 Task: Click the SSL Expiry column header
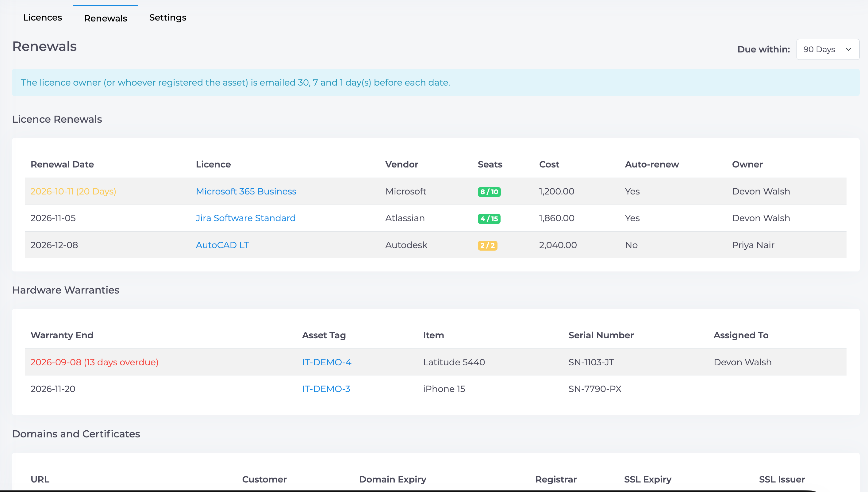coord(648,479)
